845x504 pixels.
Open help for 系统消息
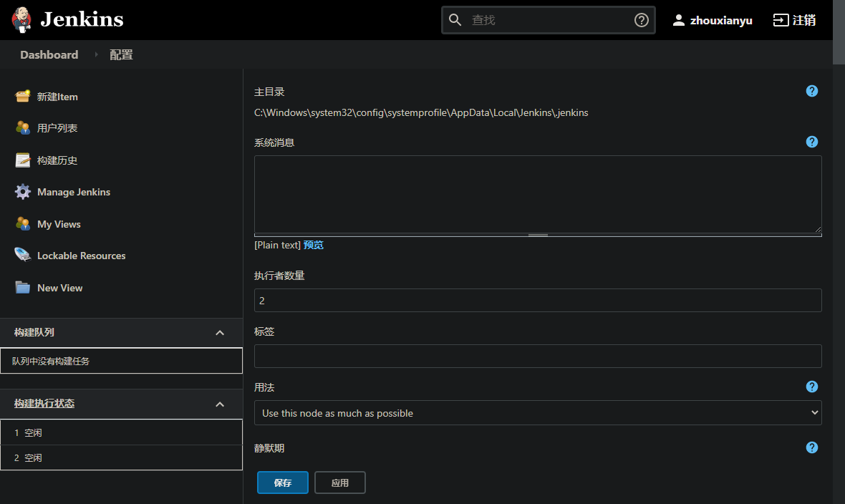tap(811, 142)
